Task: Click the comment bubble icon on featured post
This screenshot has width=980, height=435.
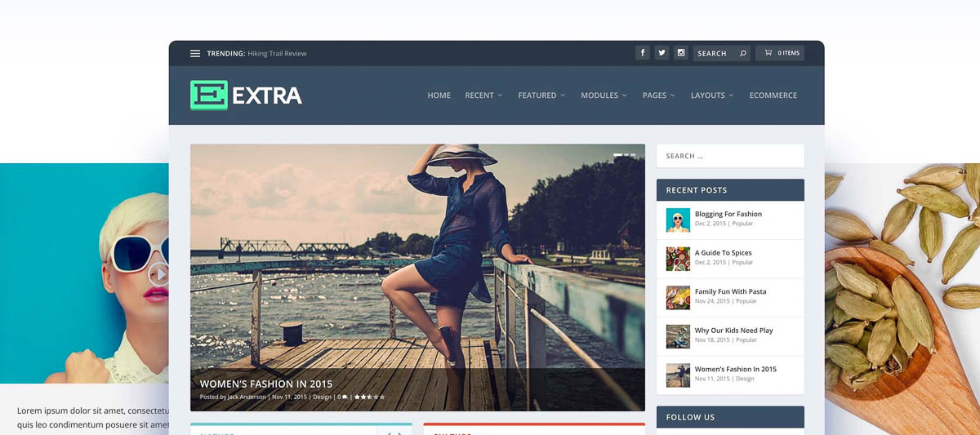Action: tap(345, 397)
